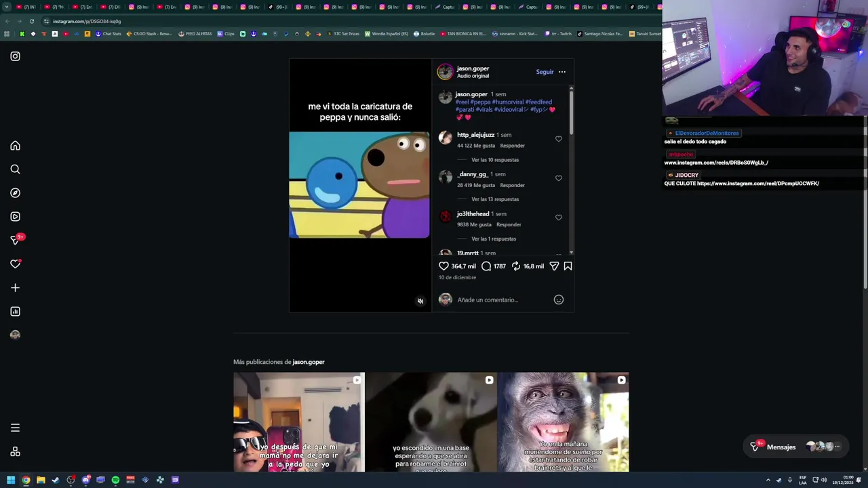Open direct messages icon with badge
The width and height of the screenshot is (868, 488).
click(x=15, y=240)
